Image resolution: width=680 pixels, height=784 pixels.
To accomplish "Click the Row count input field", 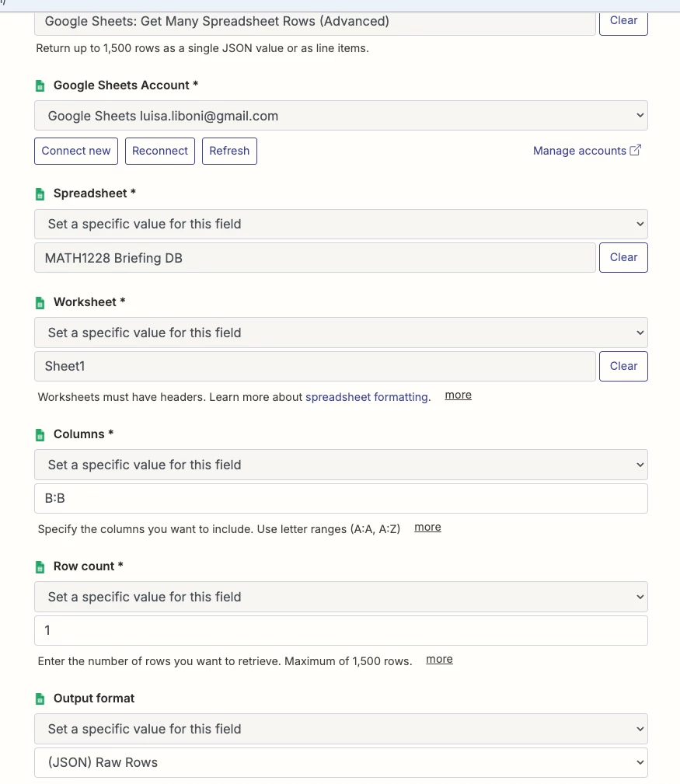I will (x=340, y=631).
